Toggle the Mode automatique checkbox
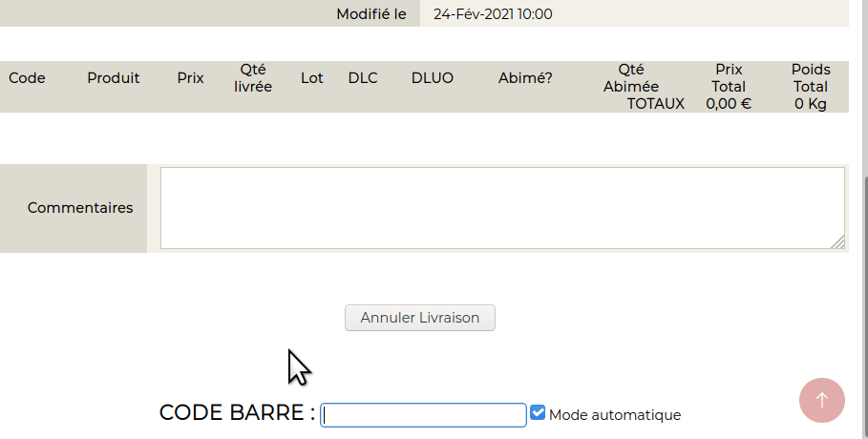868x439 pixels. (539, 413)
